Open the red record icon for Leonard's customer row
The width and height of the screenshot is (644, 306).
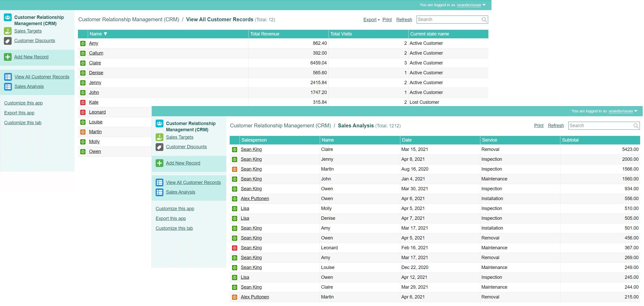(x=83, y=112)
